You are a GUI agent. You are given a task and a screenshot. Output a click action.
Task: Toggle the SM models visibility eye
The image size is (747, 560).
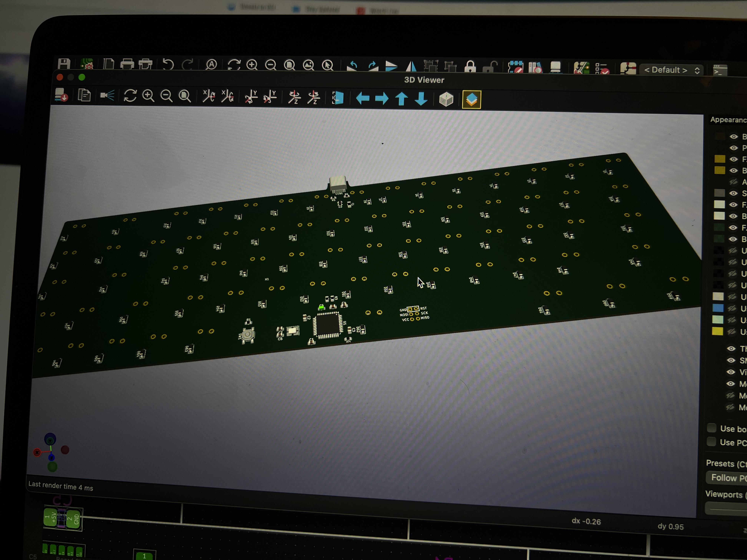click(731, 361)
